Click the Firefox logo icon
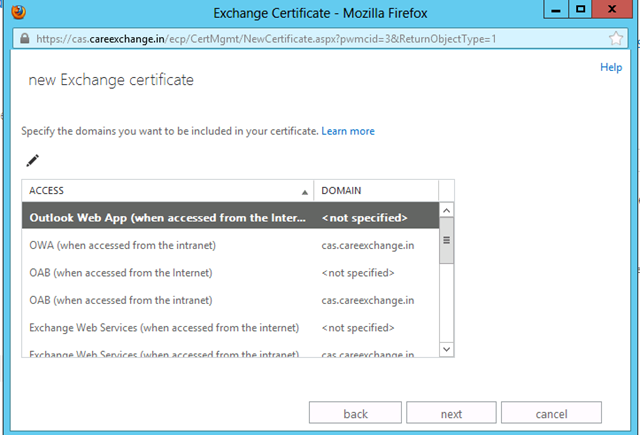640x435 pixels. 18,12
